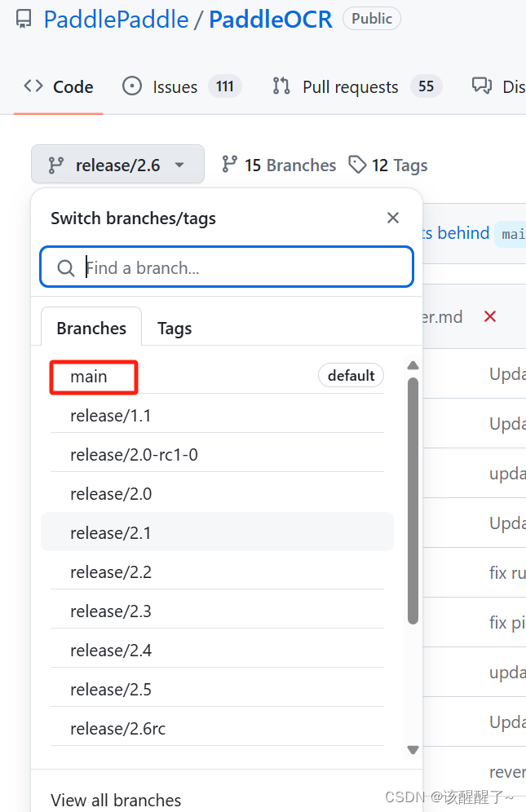Open the PaddlePaddle organization link

115,19
